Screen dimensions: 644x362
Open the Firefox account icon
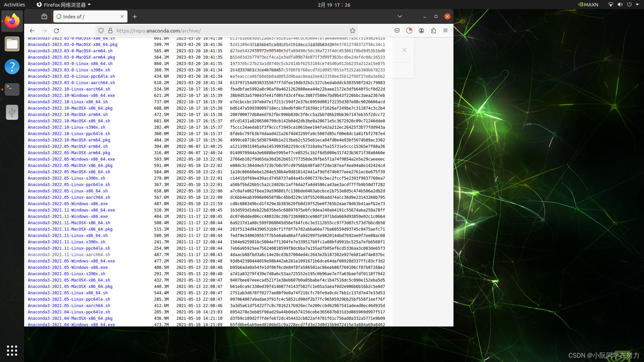(421, 31)
